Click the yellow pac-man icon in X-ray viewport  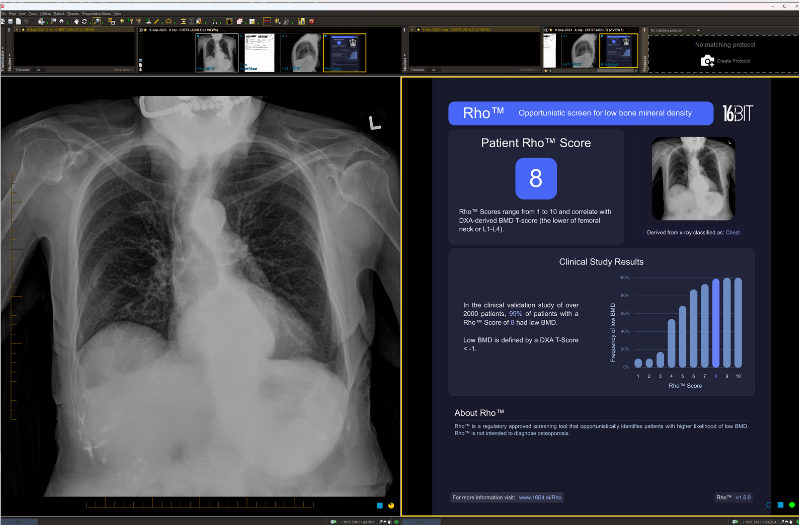tap(391, 505)
